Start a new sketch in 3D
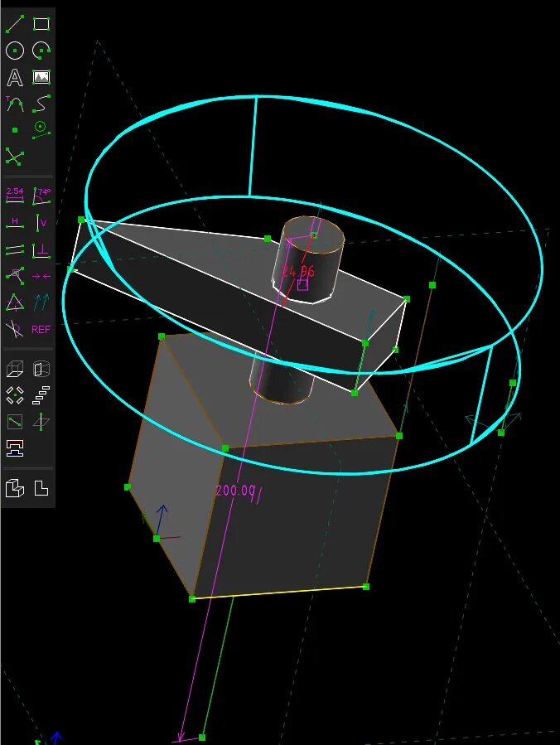The width and height of the screenshot is (560, 745). pyautogui.click(x=41, y=422)
